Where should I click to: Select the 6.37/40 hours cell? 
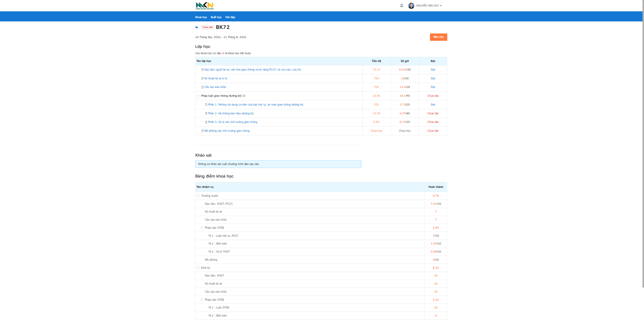405,114
